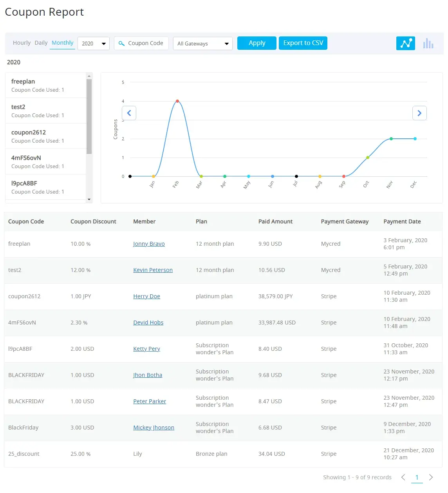
Task: Select the Hourly tab
Action: coord(22,43)
